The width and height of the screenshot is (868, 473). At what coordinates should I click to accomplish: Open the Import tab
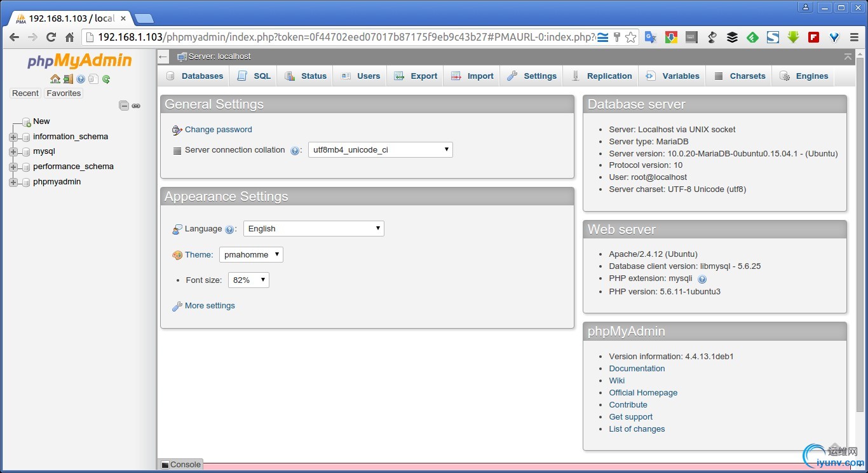pos(472,76)
